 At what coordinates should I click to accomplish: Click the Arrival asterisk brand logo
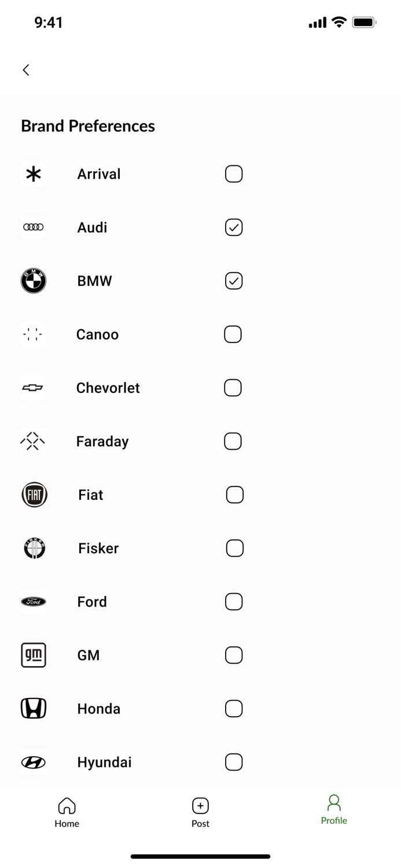(33, 174)
